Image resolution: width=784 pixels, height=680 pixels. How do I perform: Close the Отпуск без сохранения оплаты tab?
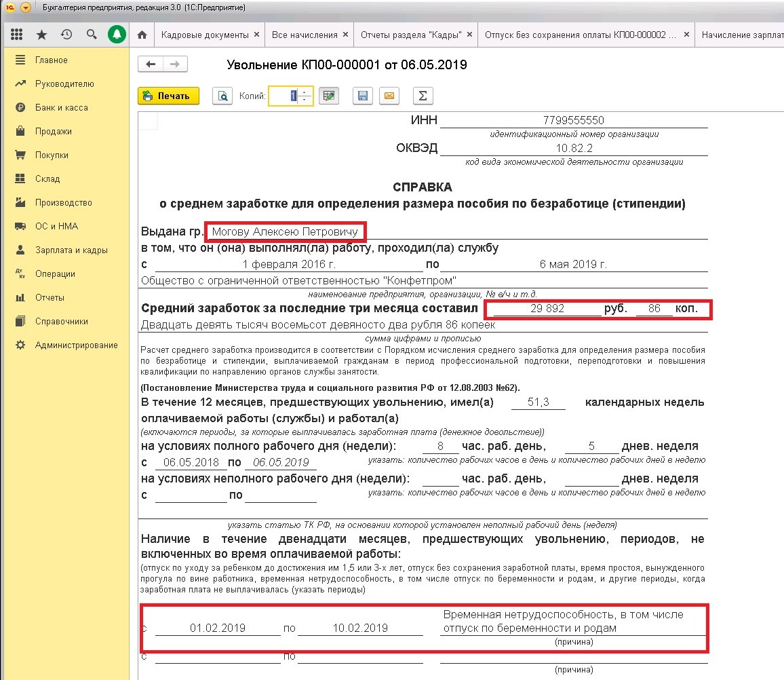pos(686,35)
